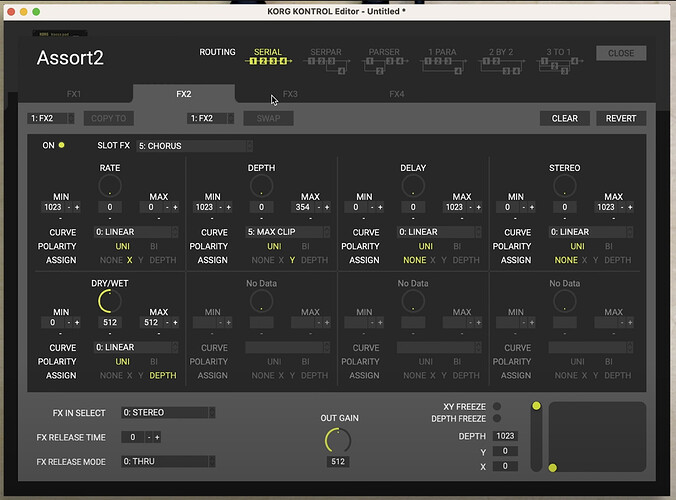Increase DEPTH MAX 354 with plus button
Screen dimensions: 676x500
[x=327, y=207]
